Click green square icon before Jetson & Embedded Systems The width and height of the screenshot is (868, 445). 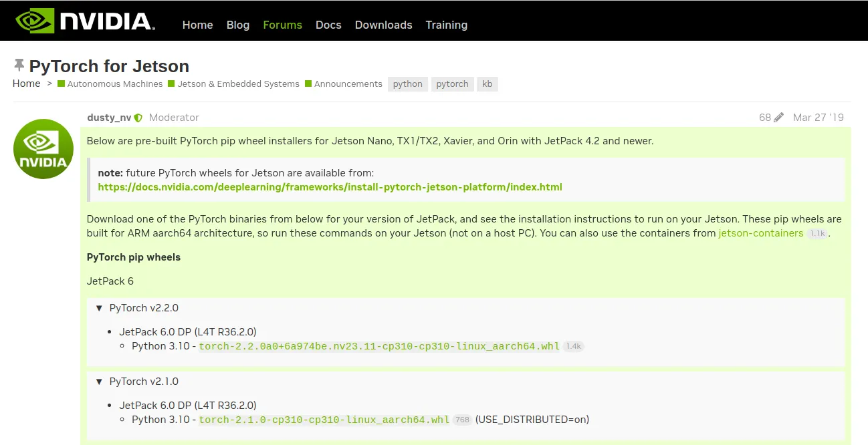tap(171, 84)
